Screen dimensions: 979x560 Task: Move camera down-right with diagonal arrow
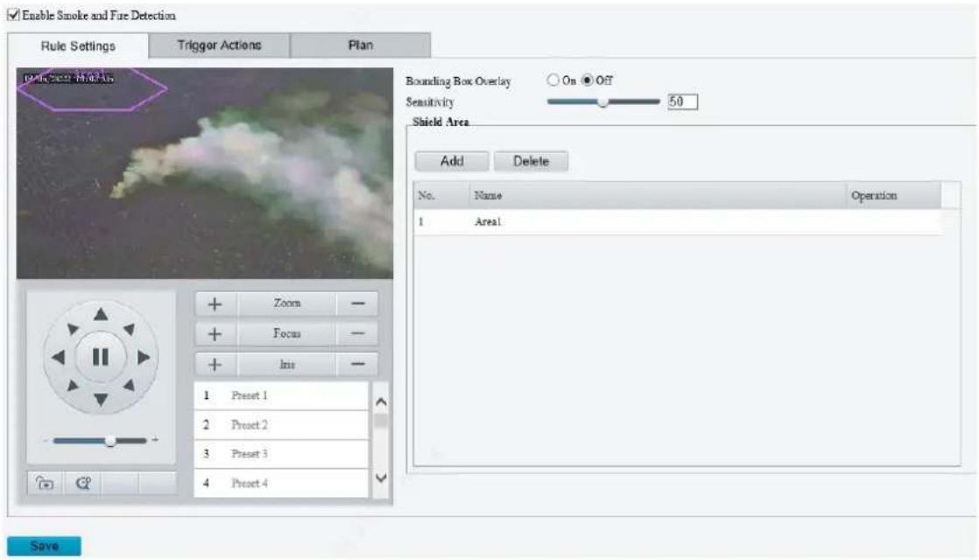129,385
